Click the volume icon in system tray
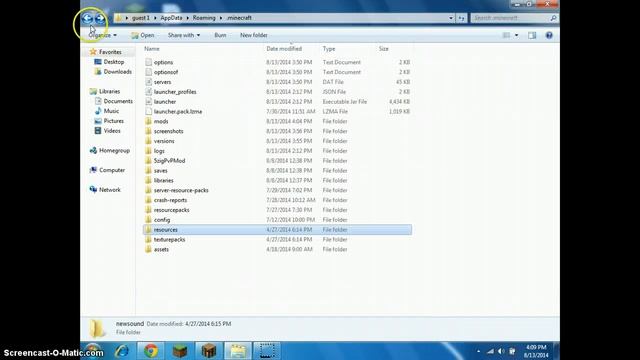This screenshot has width=640, height=360. click(501, 351)
